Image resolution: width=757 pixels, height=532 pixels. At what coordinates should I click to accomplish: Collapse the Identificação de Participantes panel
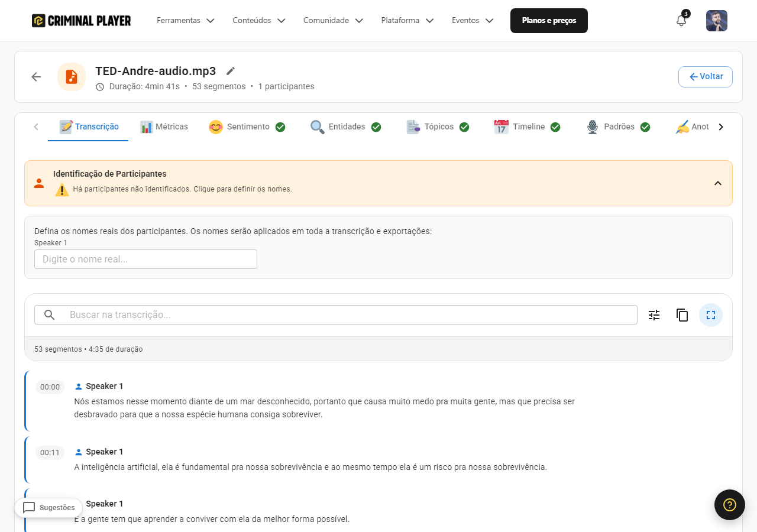pos(718,183)
